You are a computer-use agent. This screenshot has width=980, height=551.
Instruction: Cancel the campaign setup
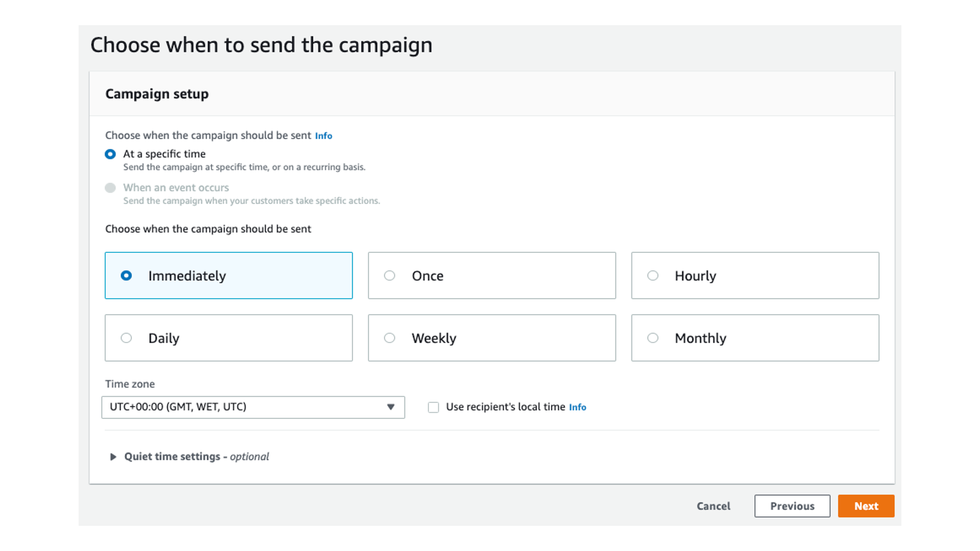pyautogui.click(x=713, y=506)
